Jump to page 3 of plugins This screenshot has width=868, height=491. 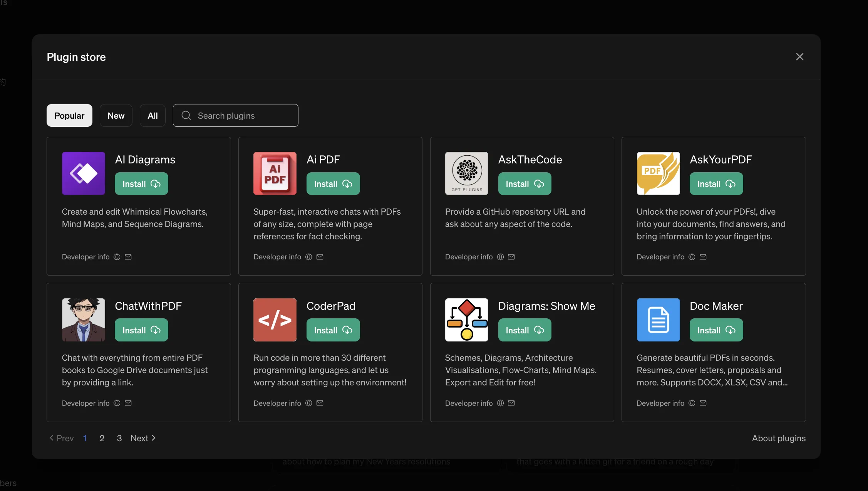[x=119, y=438]
